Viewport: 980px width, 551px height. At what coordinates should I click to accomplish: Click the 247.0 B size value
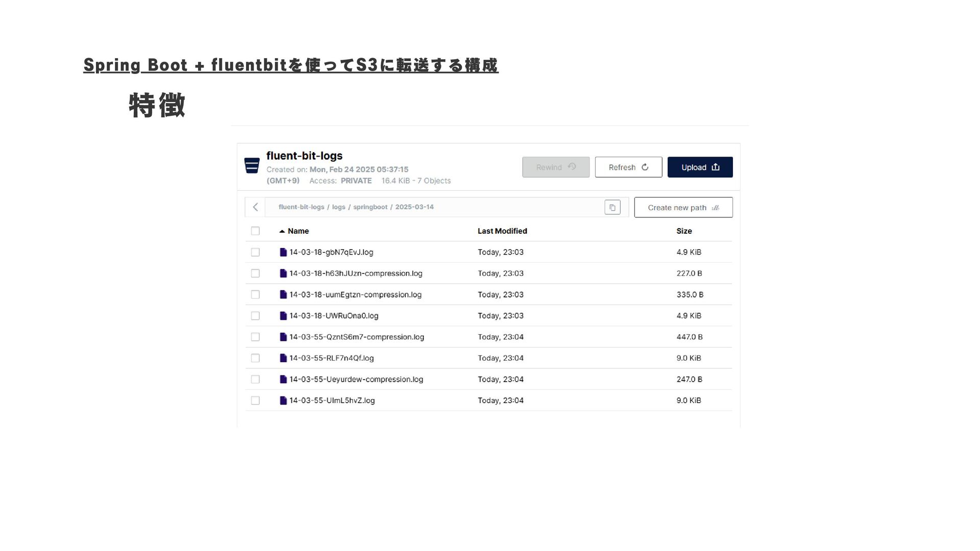tap(689, 379)
